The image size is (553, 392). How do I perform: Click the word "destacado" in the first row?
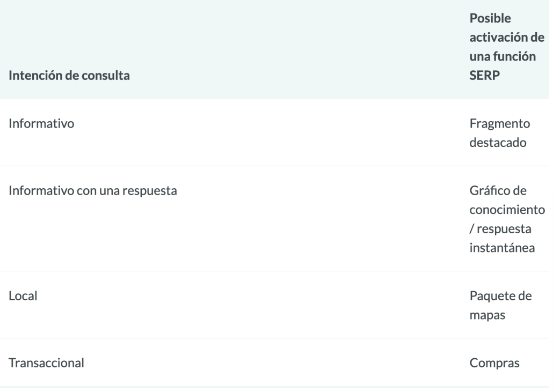498,143
